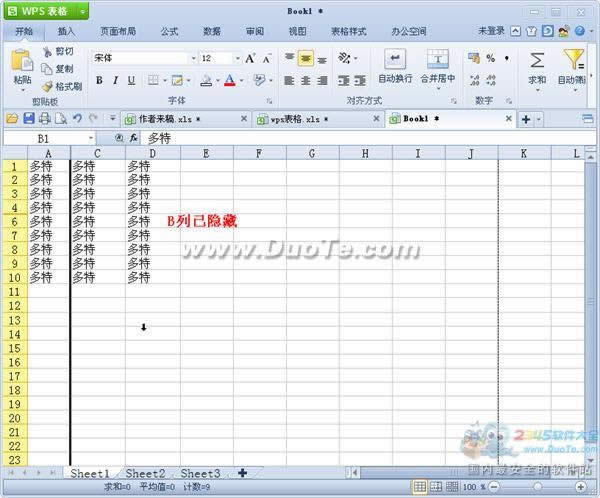Screen dimensions: 600x498
Task: Open file with folder icon
Action: (12, 119)
